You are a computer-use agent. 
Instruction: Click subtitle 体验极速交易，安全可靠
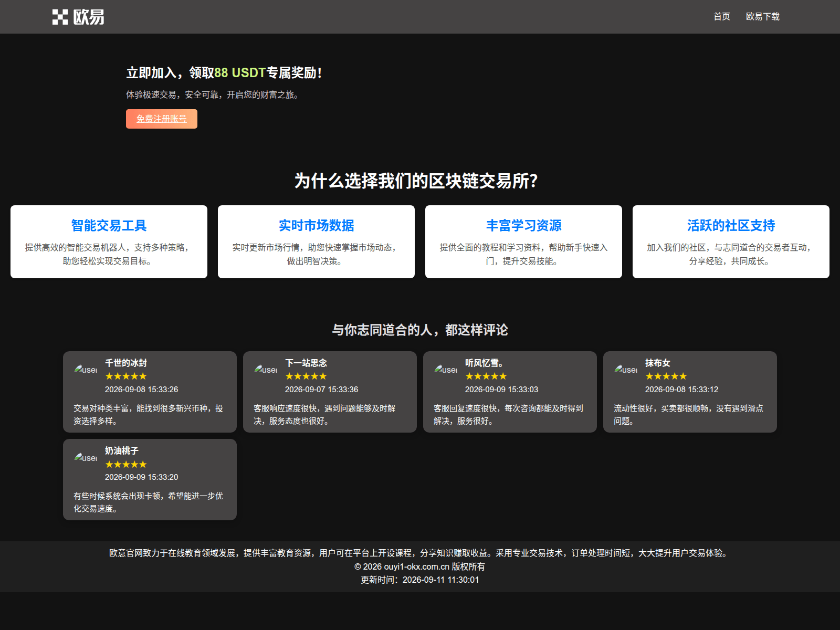(x=213, y=94)
